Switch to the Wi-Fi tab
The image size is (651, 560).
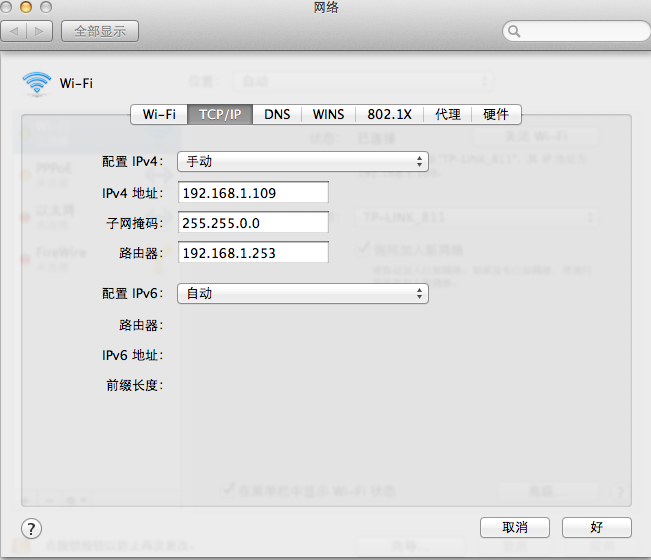click(159, 114)
